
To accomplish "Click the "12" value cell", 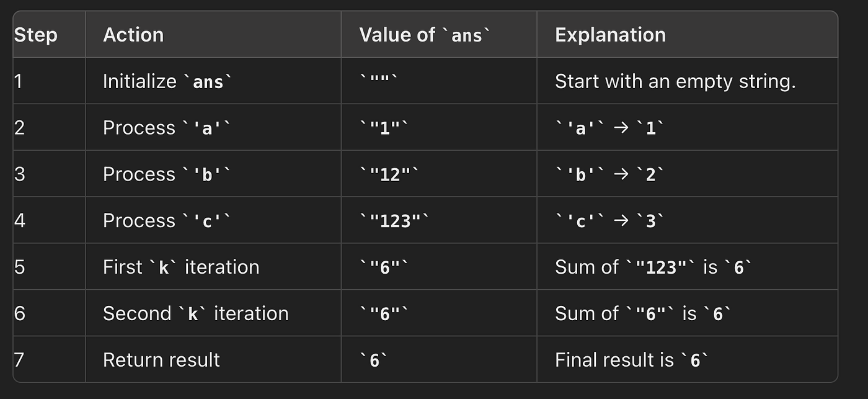I will tap(389, 174).
